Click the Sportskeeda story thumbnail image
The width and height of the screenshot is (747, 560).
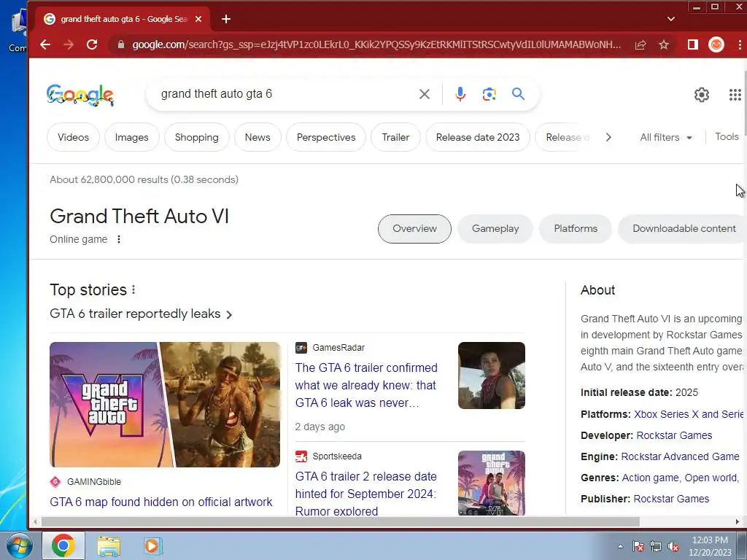[492, 483]
